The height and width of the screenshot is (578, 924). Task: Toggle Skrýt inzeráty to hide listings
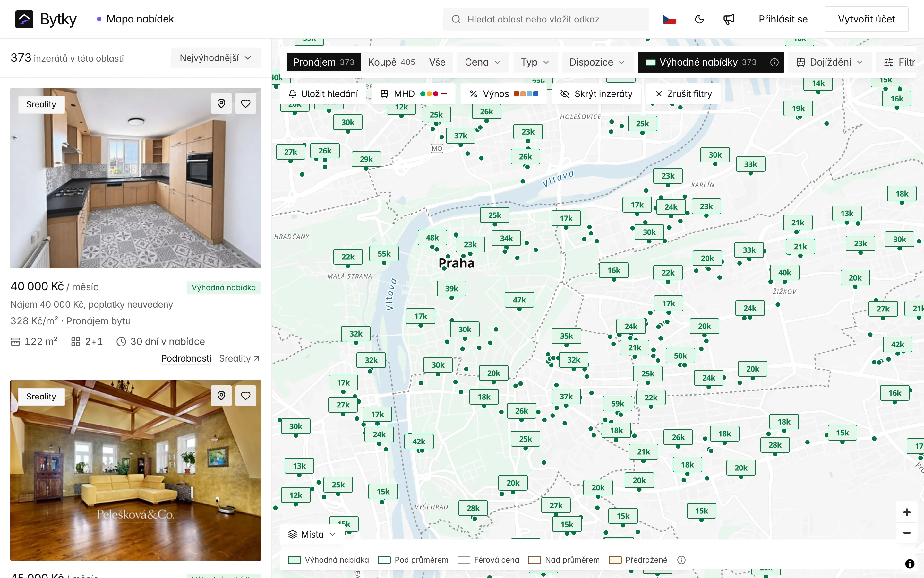(x=596, y=94)
